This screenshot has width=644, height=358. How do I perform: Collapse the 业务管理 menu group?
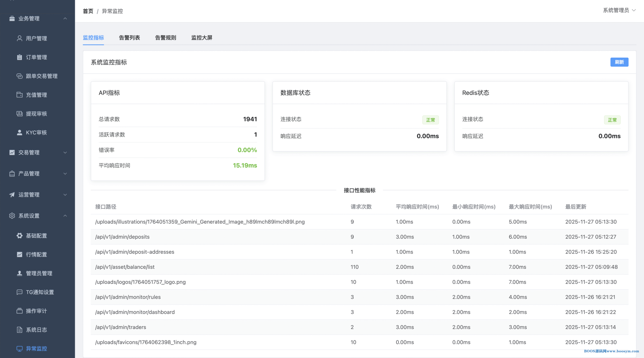click(65, 18)
